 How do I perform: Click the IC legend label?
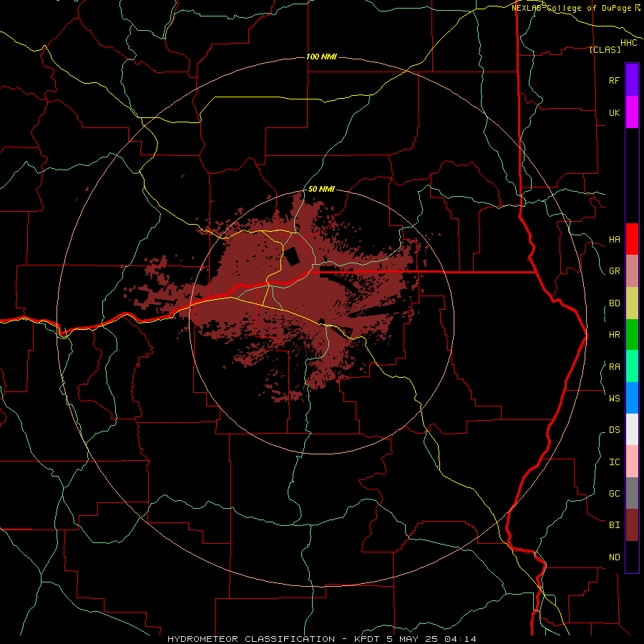pos(614,462)
